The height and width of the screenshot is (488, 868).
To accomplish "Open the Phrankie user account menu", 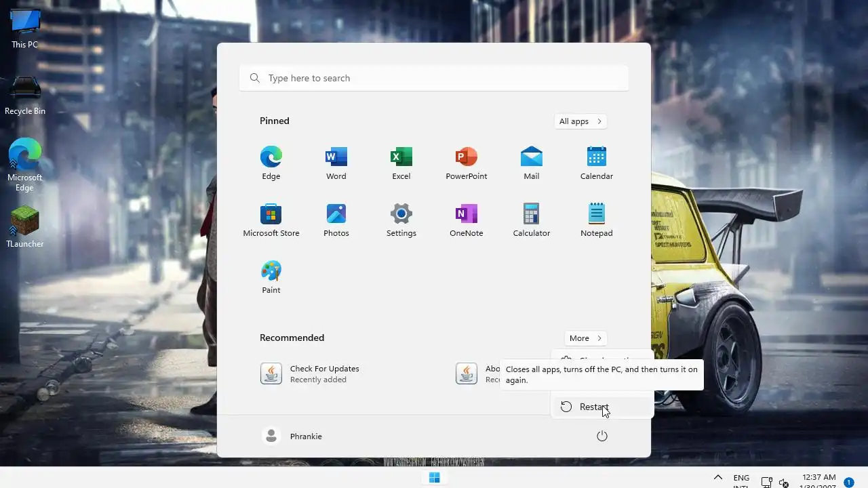I will (292, 436).
